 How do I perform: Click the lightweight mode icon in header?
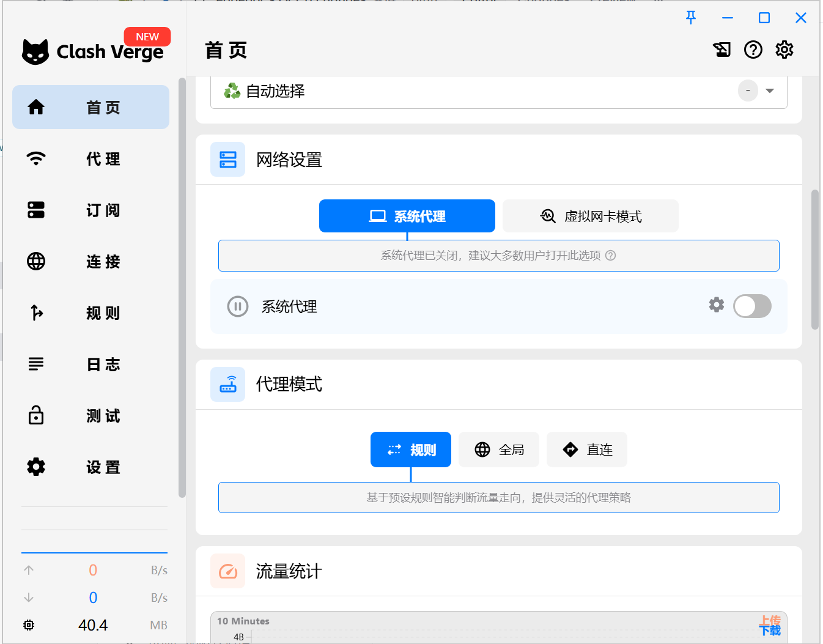[722, 50]
